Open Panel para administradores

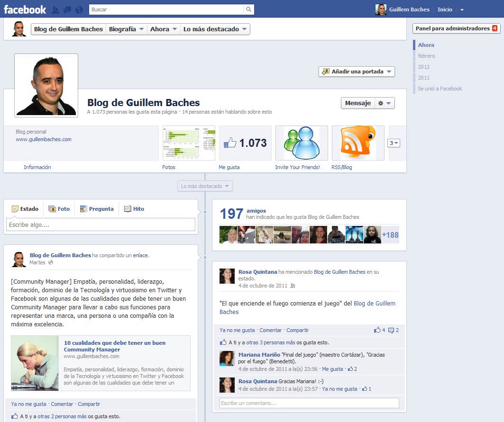point(456,28)
